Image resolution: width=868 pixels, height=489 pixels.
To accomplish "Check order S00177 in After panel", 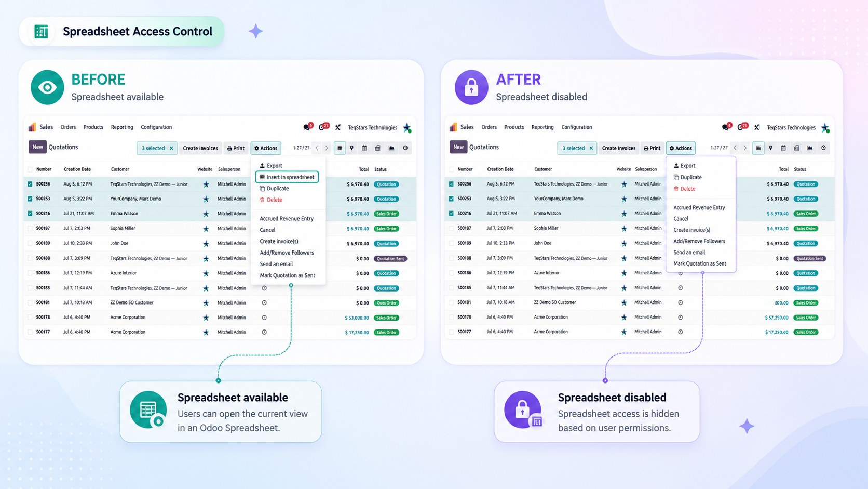I will pyautogui.click(x=451, y=332).
